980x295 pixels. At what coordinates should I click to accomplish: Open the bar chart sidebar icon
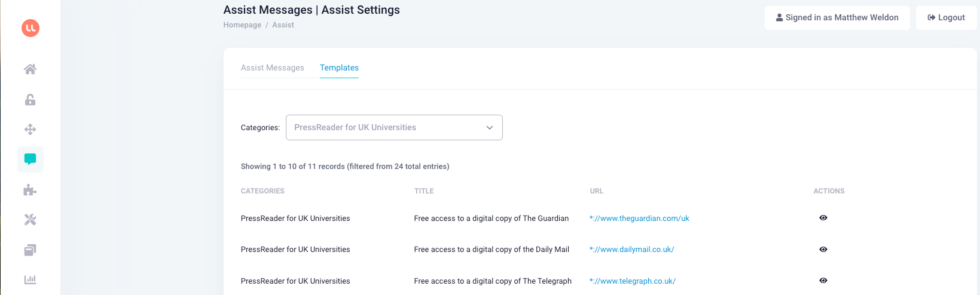point(30,279)
